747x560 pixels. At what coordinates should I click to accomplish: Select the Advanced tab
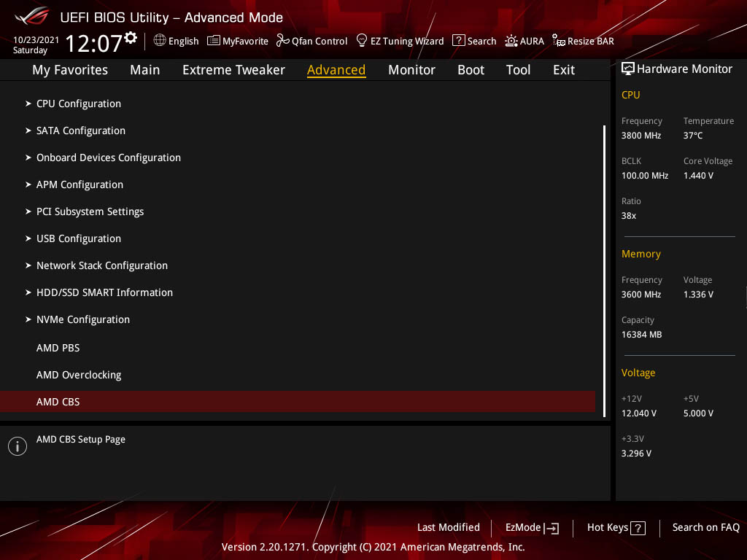point(336,70)
